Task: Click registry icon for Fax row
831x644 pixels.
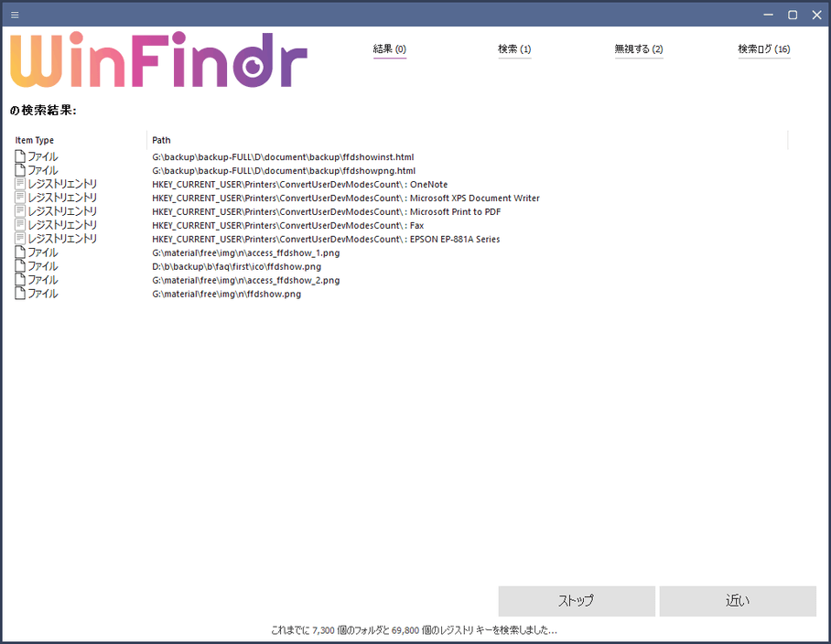Action: coord(20,226)
